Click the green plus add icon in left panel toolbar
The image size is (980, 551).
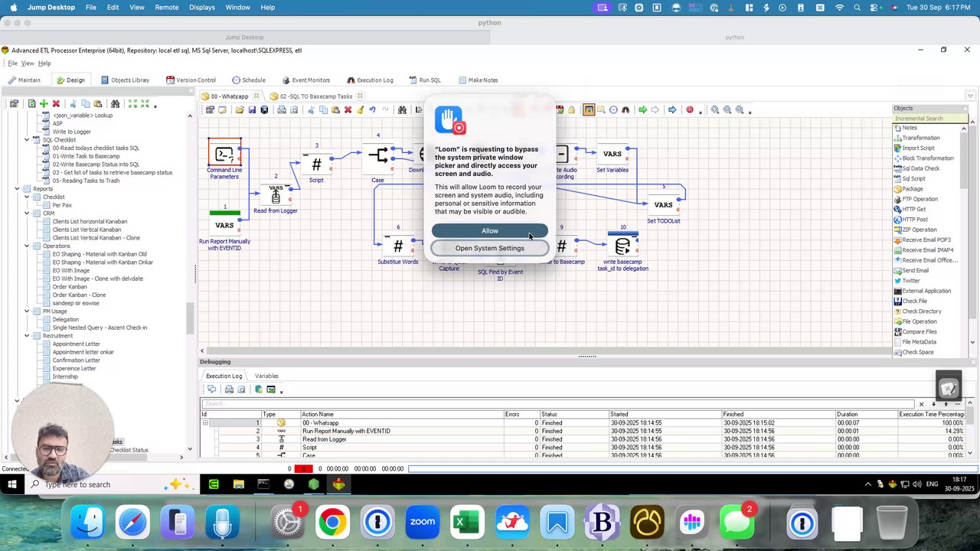pyautogui.click(x=44, y=103)
